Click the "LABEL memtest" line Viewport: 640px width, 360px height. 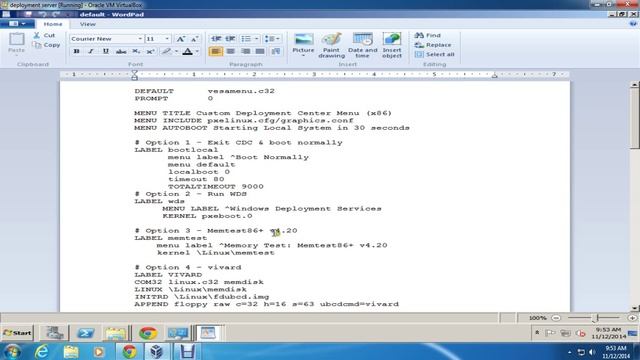tap(171, 238)
